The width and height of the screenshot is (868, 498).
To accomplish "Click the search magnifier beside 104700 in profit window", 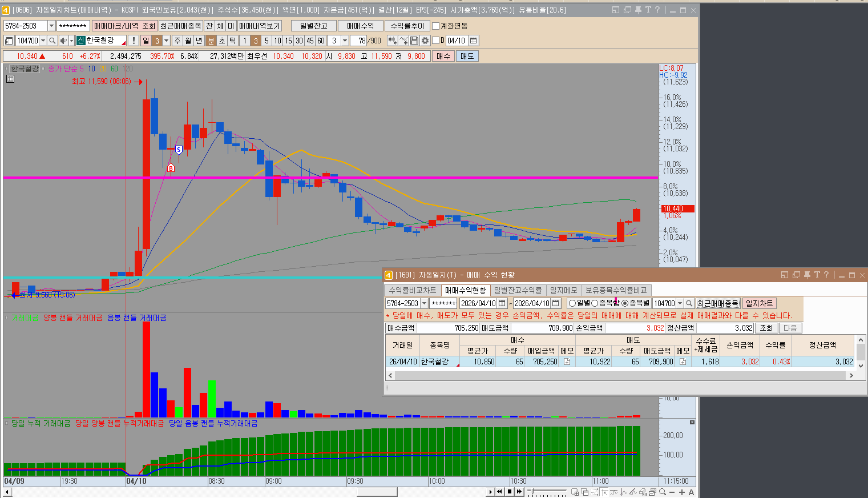I will pos(689,303).
